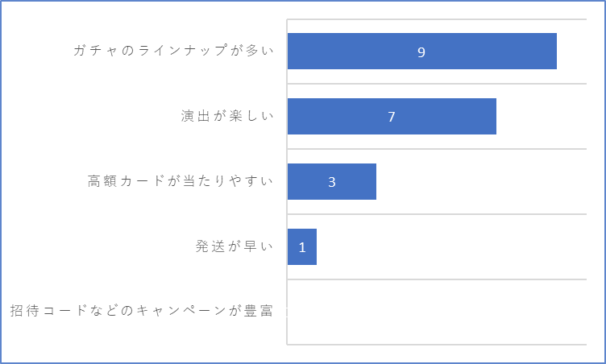Click the 発送が早い axis label
The width and height of the screenshot is (606, 364).
235,246
